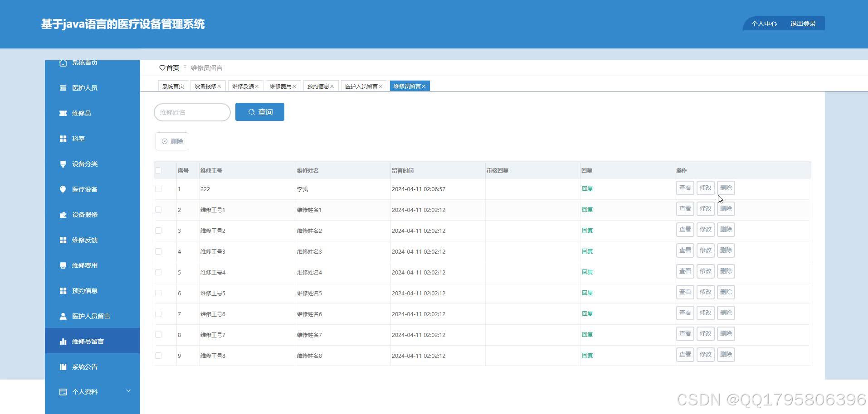
Task: Click 查看 button for 维修工号8 row
Action: (x=685, y=355)
